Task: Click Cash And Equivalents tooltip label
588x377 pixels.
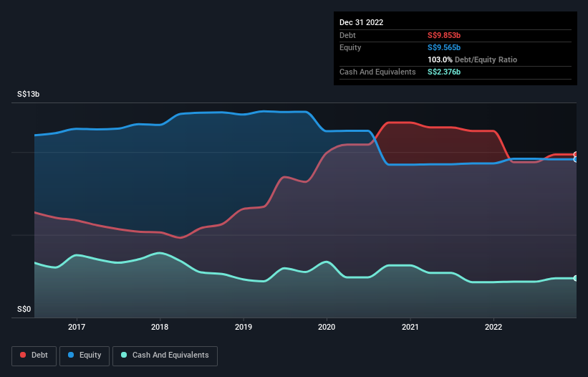Action: [x=377, y=72]
